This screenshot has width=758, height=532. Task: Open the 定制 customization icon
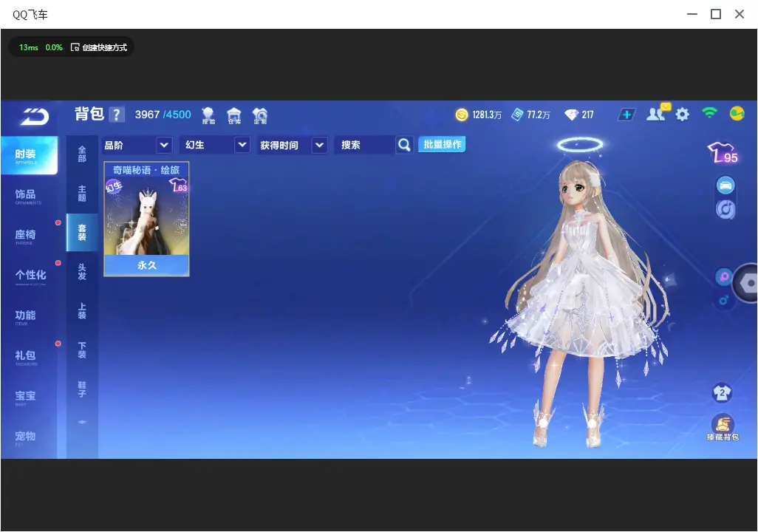[260, 115]
